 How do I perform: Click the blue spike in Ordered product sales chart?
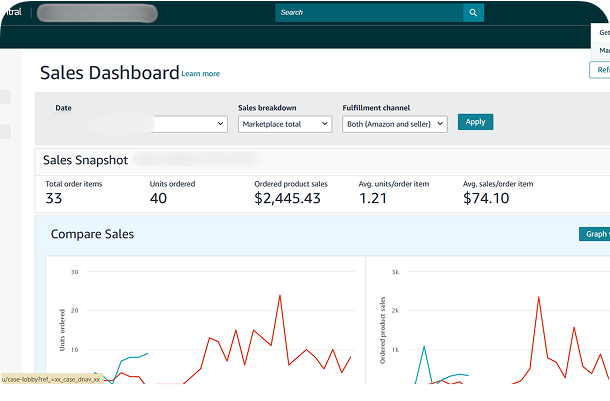click(x=423, y=347)
